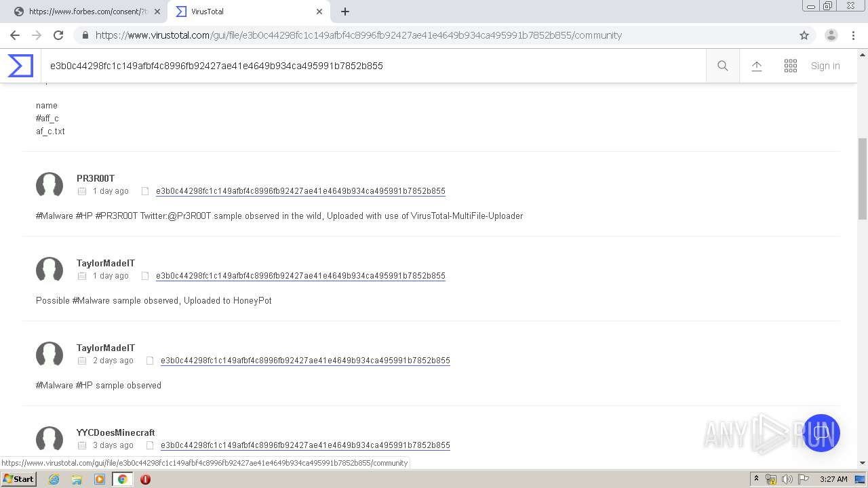
Task: Click YYCDoesMinecraft user avatar
Action: 50,439
